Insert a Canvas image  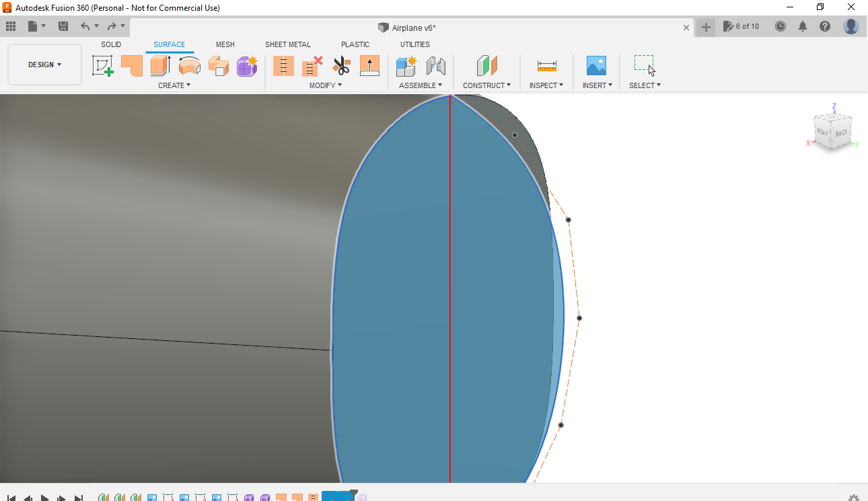596,66
